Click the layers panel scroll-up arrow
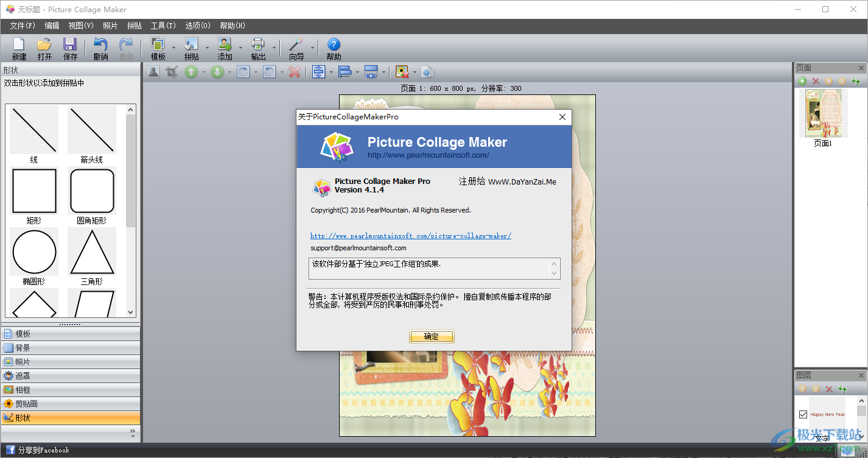This screenshot has height=458, width=868. [x=861, y=401]
